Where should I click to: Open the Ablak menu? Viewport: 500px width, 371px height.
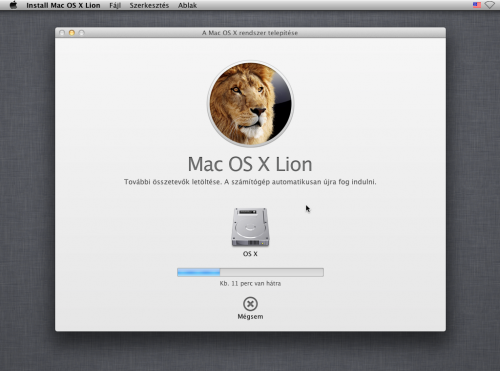(x=187, y=5)
